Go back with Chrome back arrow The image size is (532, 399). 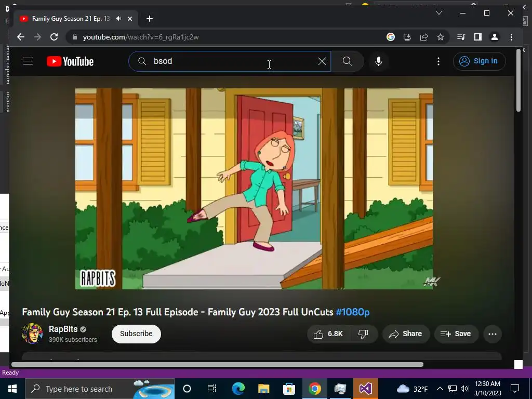click(x=21, y=37)
